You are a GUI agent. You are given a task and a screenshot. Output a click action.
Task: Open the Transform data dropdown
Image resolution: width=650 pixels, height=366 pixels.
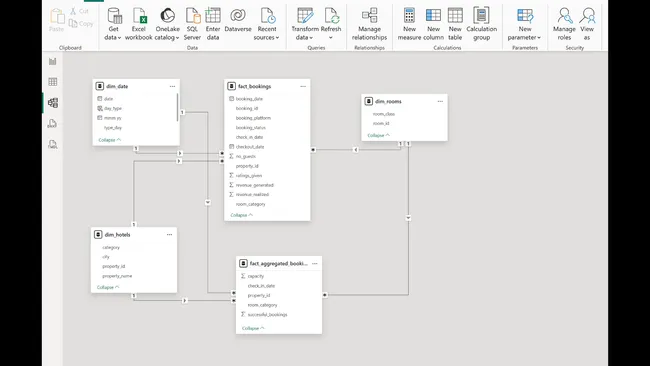305,24
